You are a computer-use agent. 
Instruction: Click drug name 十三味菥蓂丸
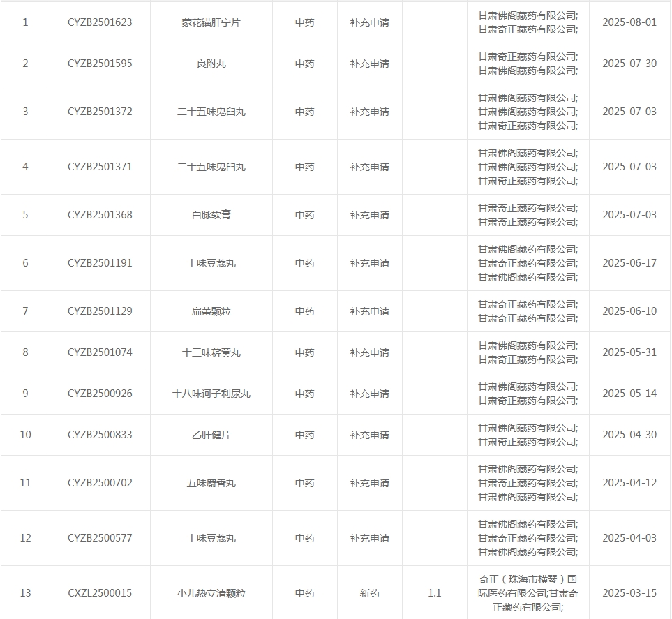pos(211,352)
